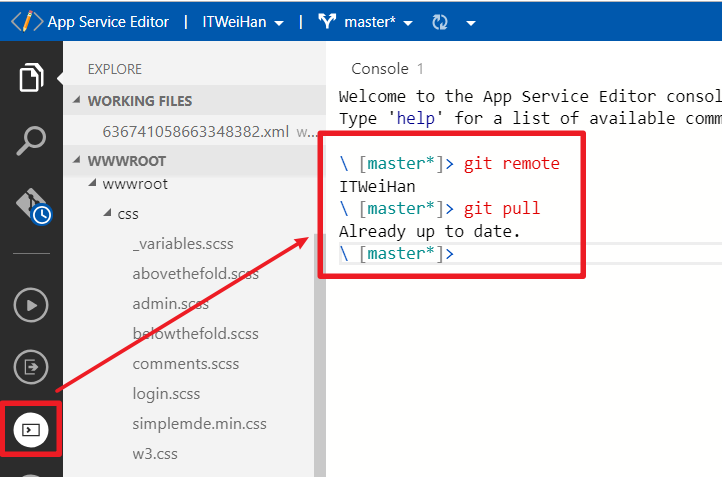The height and width of the screenshot is (478, 722).
Task: Open the Console icon in sidebar
Action: [x=31, y=430]
